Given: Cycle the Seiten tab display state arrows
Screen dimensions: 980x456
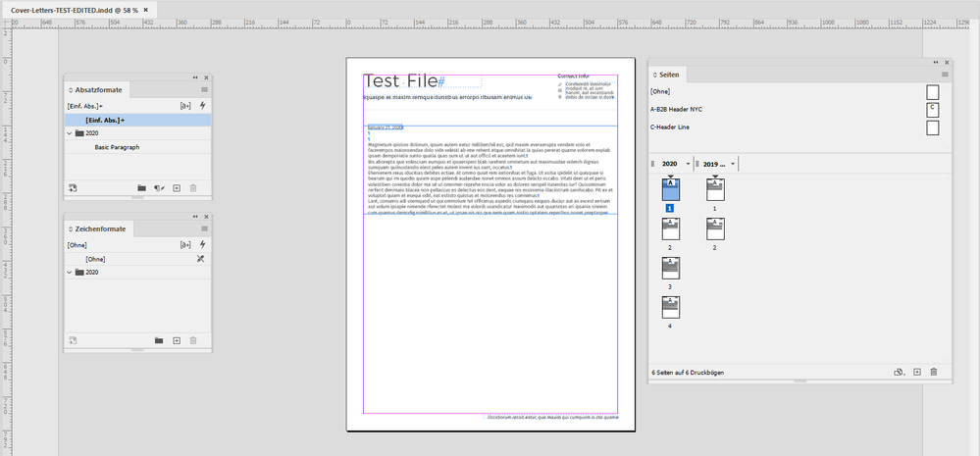Looking at the screenshot, I should point(654,75).
